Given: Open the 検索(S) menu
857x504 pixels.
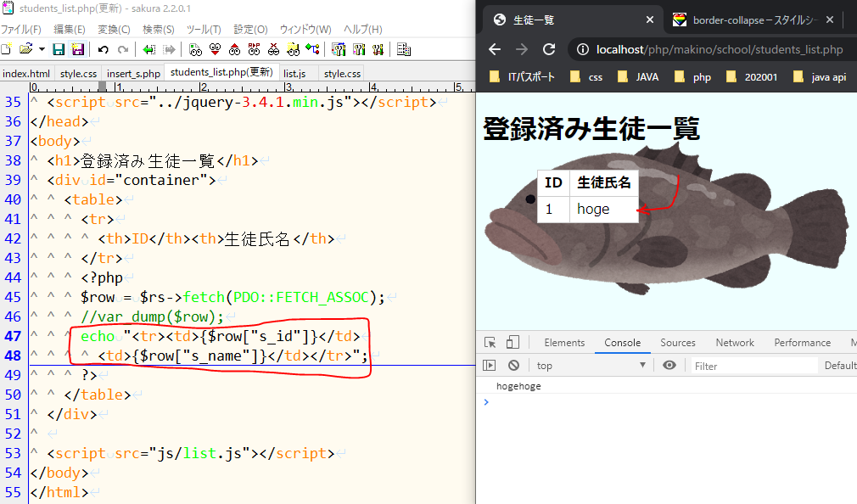Looking at the screenshot, I should point(159,30).
